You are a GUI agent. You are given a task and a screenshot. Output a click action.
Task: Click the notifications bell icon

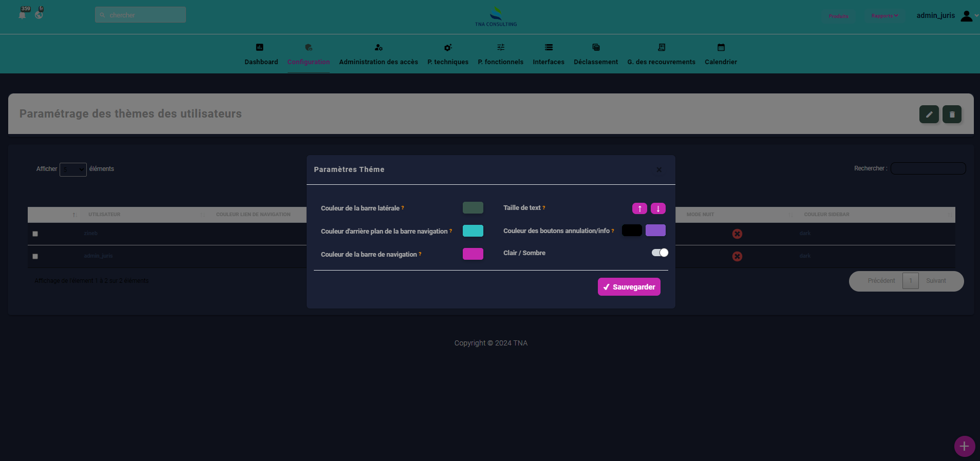(x=22, y=15)
